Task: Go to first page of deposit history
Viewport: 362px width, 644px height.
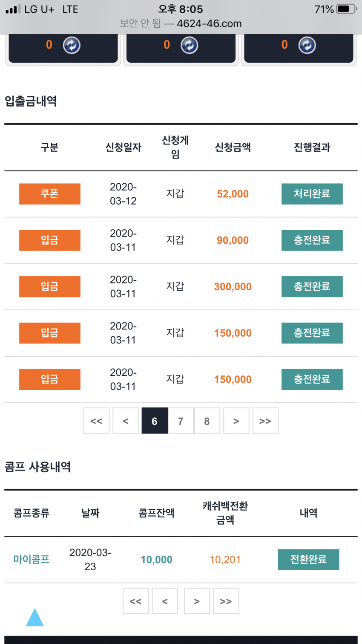Action: pyautogui.click(x=96, y=421)
